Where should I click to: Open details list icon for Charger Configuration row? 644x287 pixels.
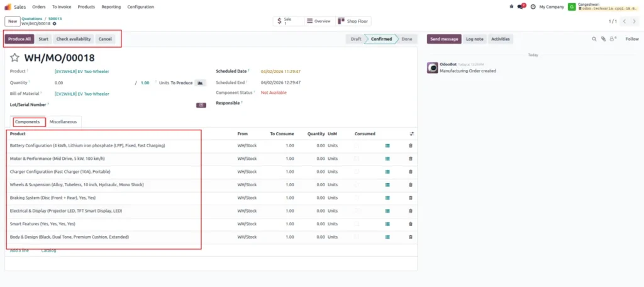click(x=387, y=171)
